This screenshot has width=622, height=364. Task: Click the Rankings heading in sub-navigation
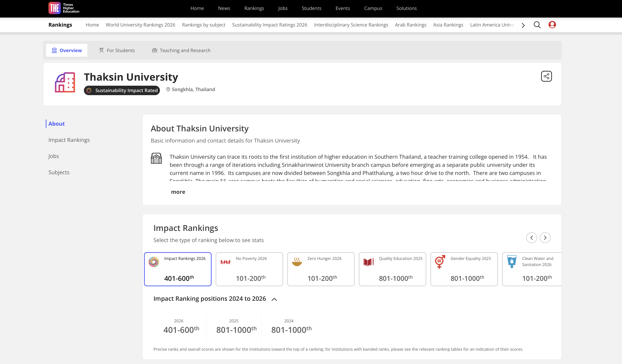pos(60,25)
